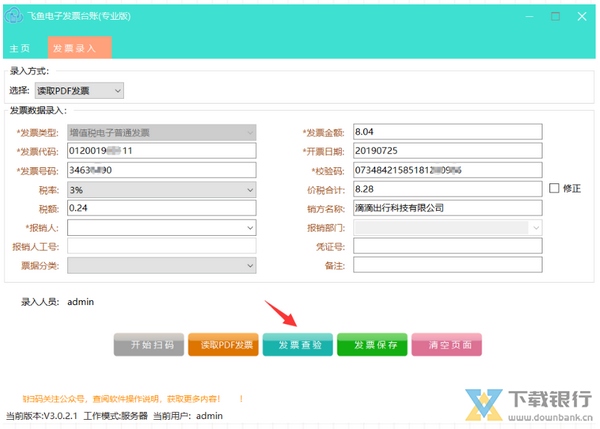
Task: Click the 发票号码 input field
Action: (161, 170)
